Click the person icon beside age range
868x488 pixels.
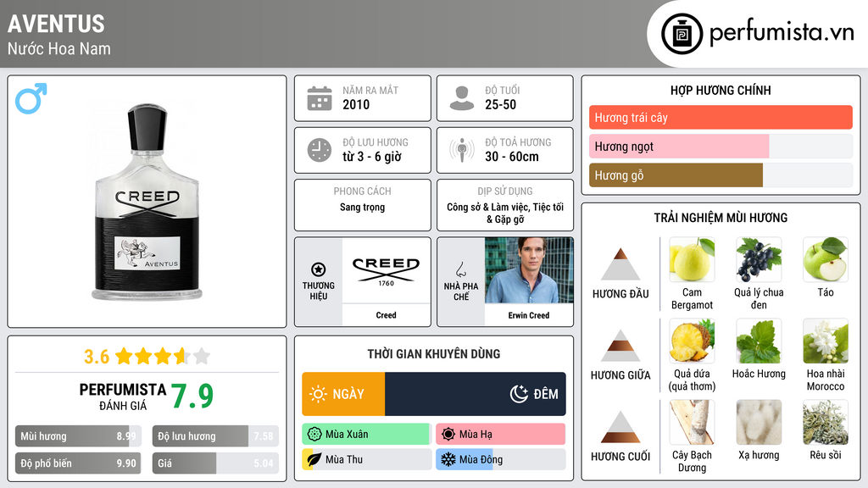pyautogui.click(x=461, y=98)
